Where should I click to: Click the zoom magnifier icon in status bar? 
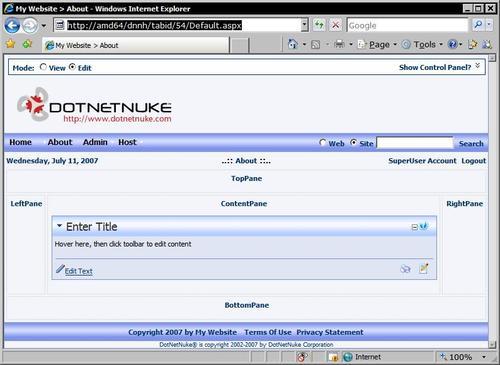pyautogui.click(x=443, y=357)
